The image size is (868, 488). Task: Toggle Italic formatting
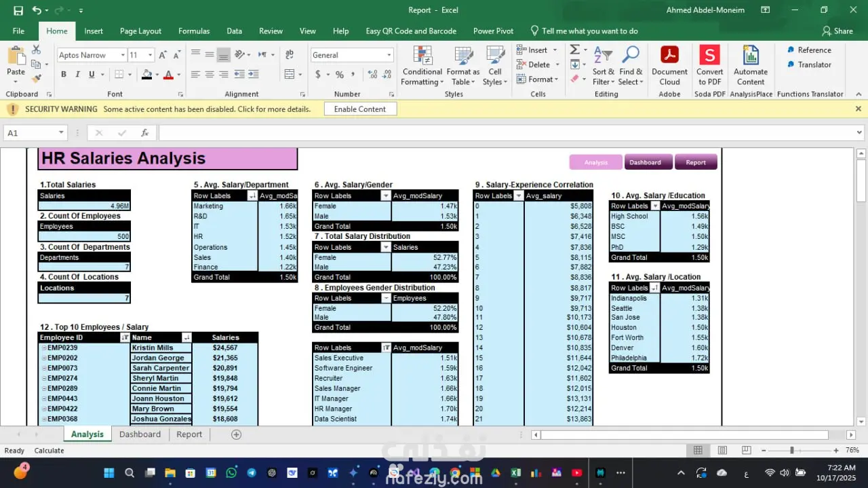pyautogui.click(x=78, y=75)
